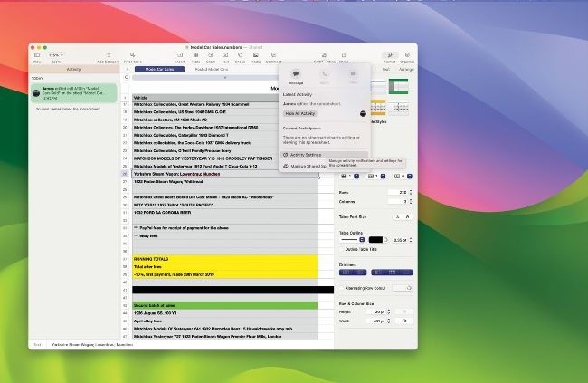Click the Media toolbar icon
Image resolution: width=588 pixels, height=383 pixels.
click(x=255, y=57)
